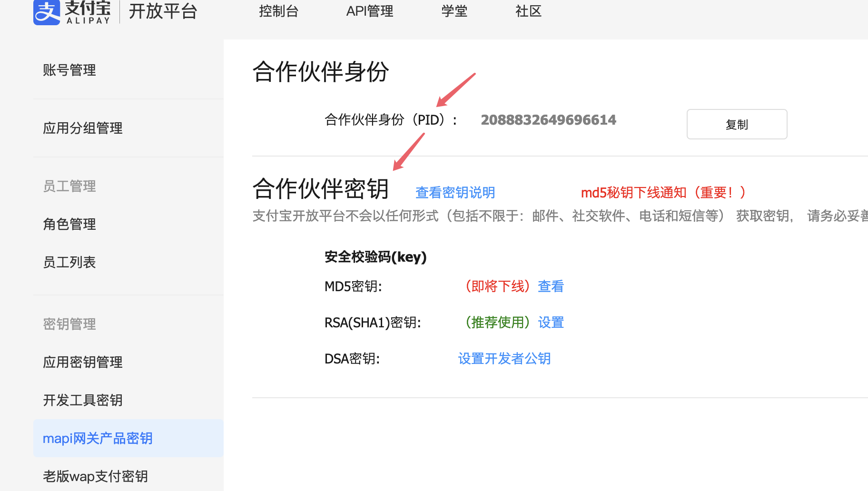
Task: Click 查看 for the MD5密钥
Action: [x=551, y=286]
